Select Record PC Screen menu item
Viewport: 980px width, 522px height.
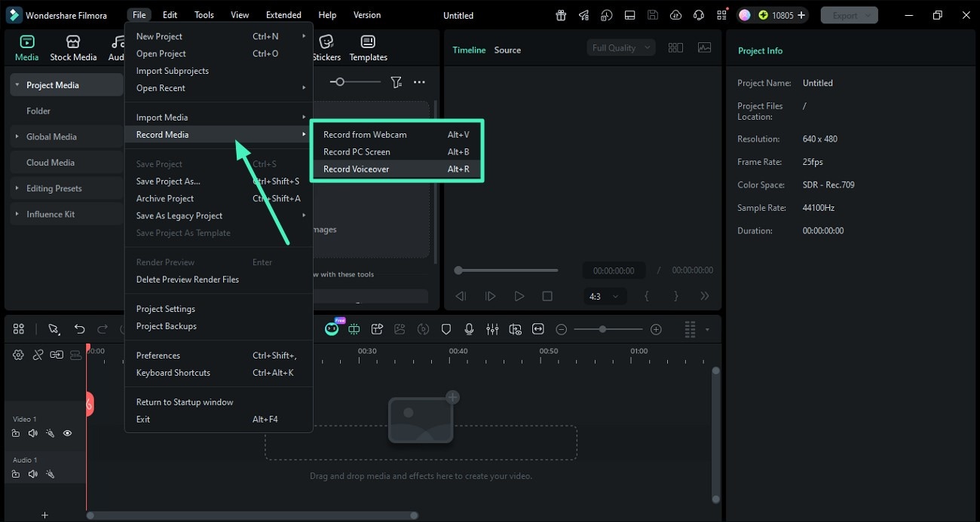point(397,151)
